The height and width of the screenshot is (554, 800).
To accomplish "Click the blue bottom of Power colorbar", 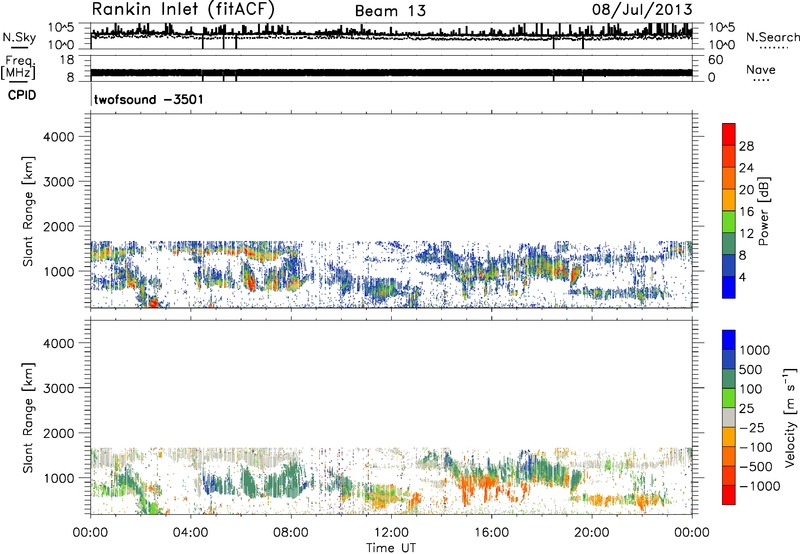I will 729,287.
